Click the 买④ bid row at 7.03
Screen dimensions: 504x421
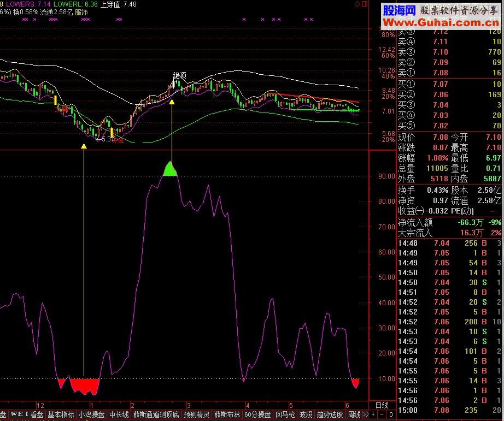449,115
